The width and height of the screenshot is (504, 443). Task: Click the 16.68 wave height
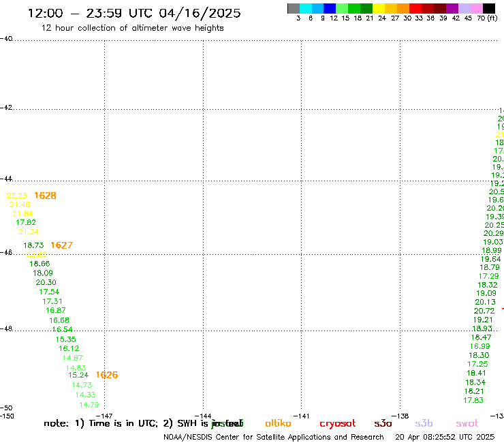pyautogui.click(x=59, y=320)
